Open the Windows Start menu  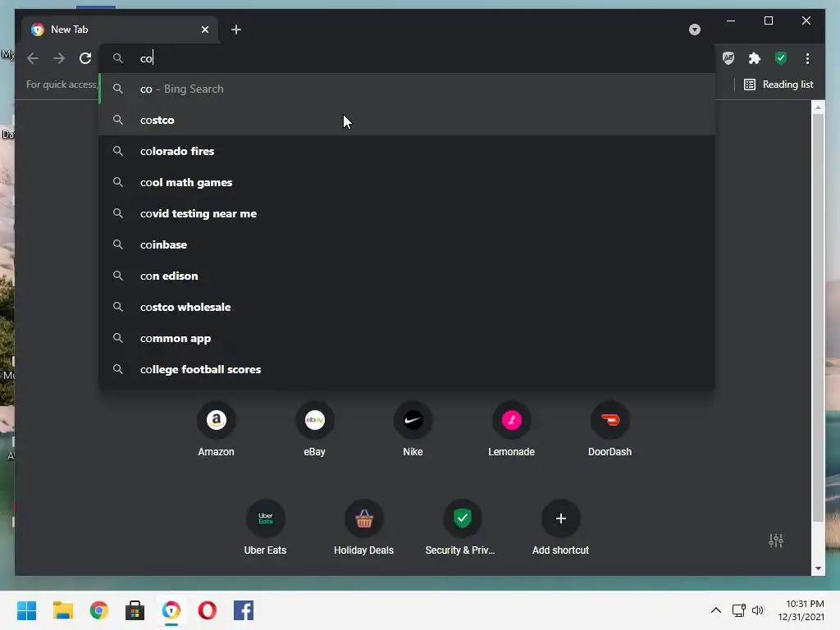point(27,610)
